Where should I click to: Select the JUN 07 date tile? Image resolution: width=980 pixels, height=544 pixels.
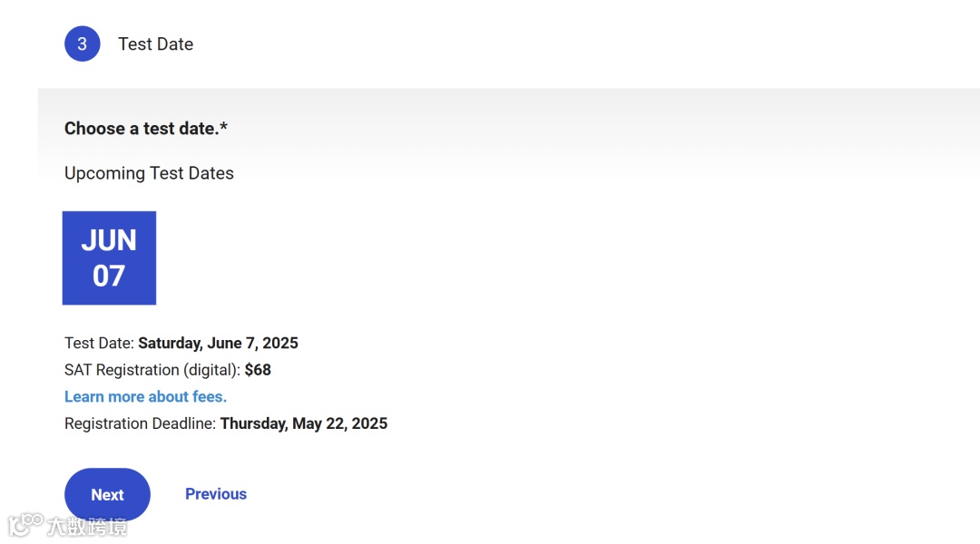tap(109, 258)
